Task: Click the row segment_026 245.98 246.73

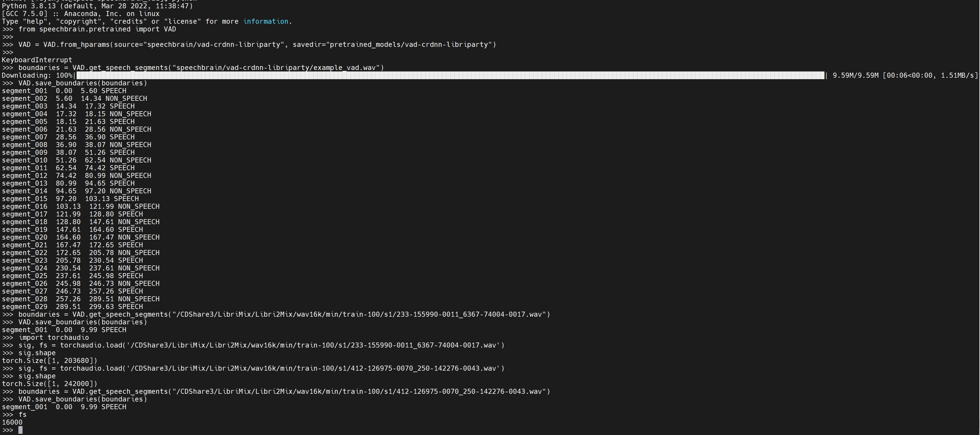Action: [x=81, y=284]
